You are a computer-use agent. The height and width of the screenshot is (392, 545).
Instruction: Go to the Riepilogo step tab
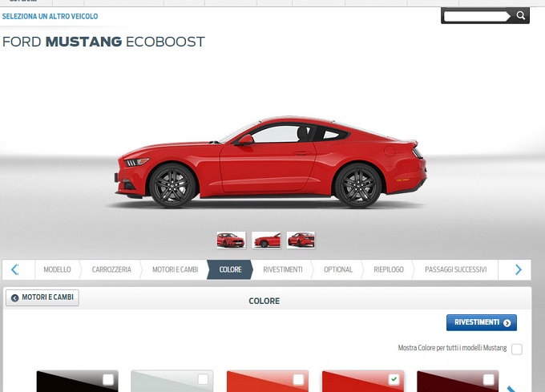pyautogui.click(x=389, y=269)
